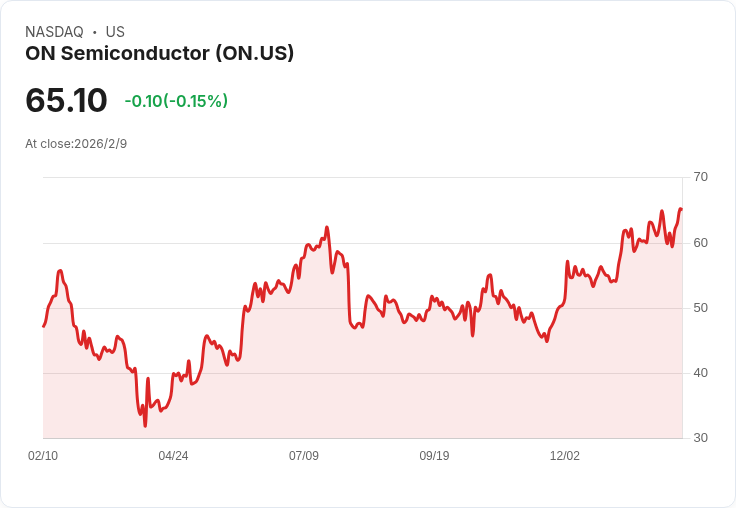Click the 12/02 date axis label
This screenshot has width=736, height=508.
565,455
